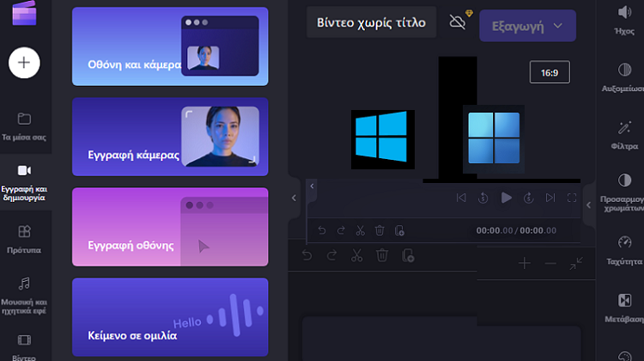Click redo in the lower timeline toolbar
Image resolution: width=644 pixels, height=361 pixels.
coord(331,255)
